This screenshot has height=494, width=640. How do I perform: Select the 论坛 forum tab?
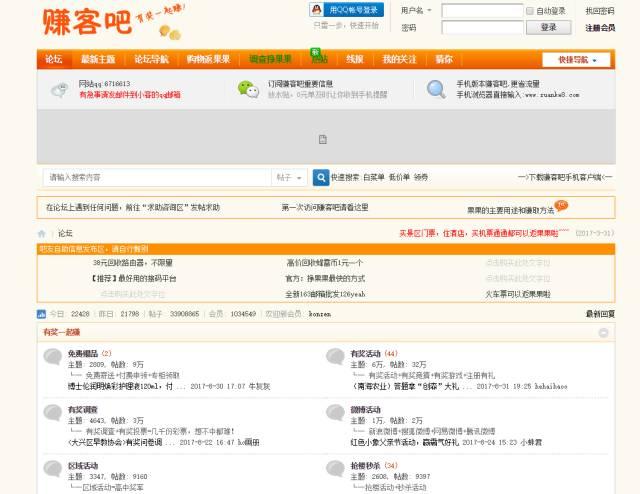coord(54,60)
